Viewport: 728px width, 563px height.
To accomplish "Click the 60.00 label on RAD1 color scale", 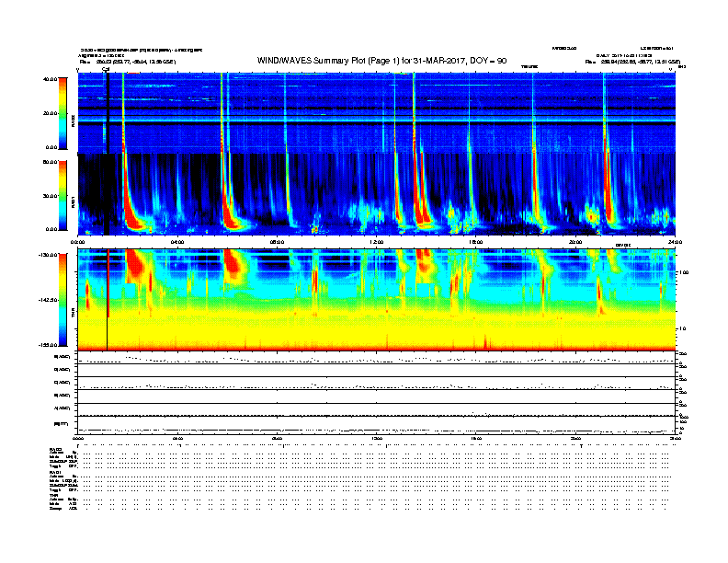I will pos(50,162).
